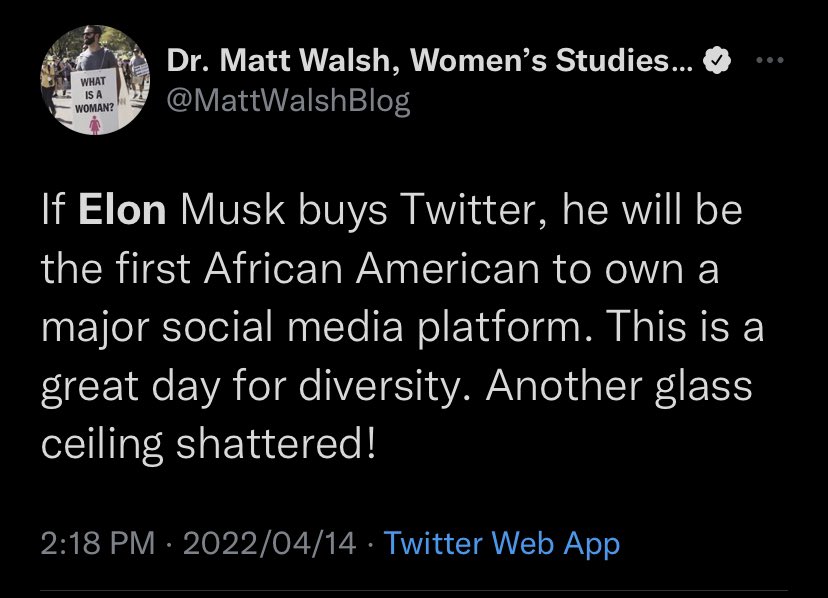Click the bolded word Elon
Viewport: 828px width, 598px height.
123,210
